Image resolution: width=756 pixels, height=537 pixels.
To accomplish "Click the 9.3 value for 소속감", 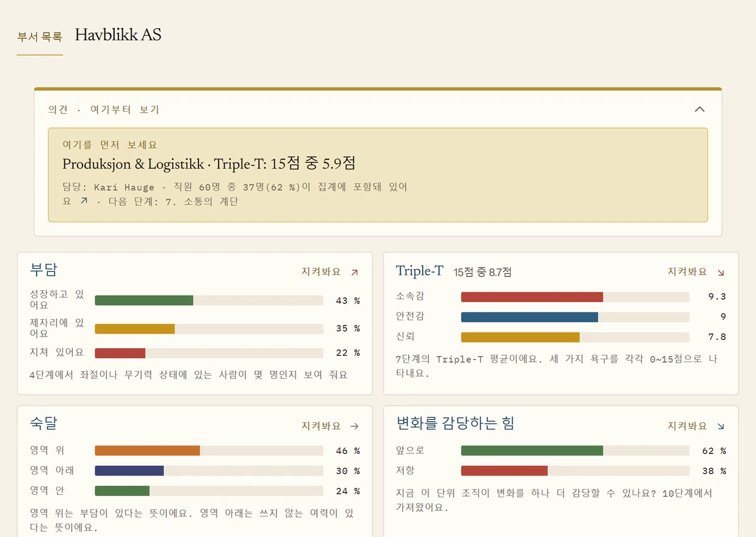I will coord(717,297).
